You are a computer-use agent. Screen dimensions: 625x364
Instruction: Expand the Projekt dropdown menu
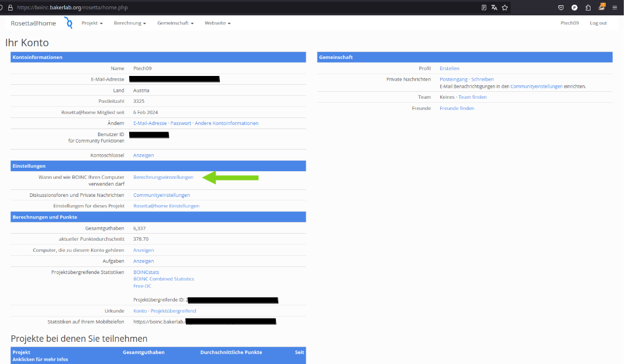(x=92, y=23)
